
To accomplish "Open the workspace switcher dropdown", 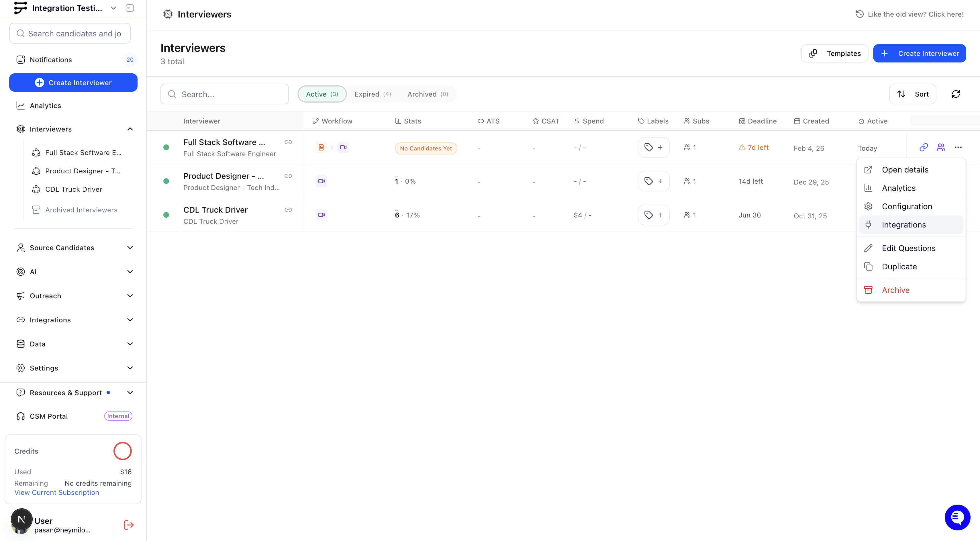I will (113, 8).
